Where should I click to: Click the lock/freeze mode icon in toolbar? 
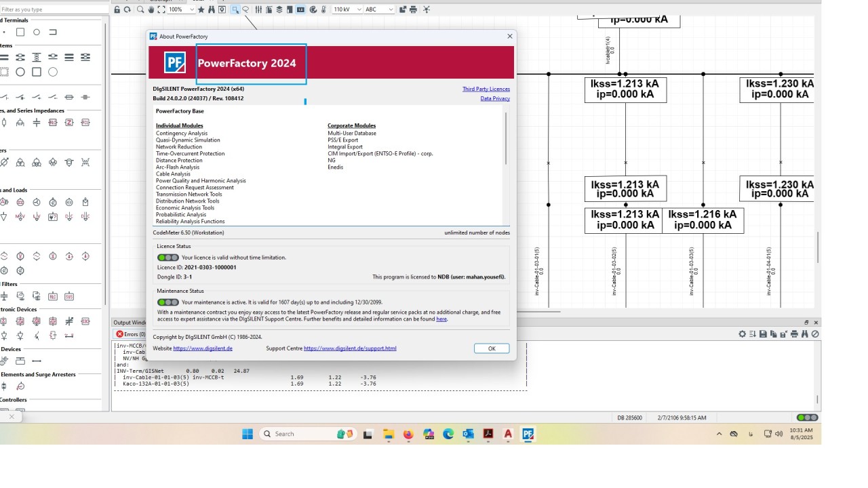click(117, 9)
